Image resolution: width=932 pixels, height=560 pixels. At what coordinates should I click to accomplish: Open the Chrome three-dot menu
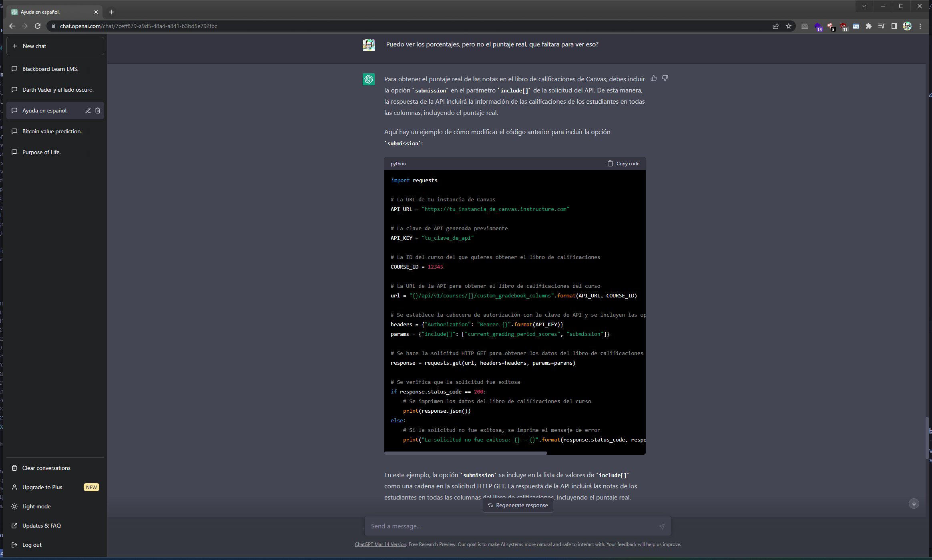click(x=920, y=26)
